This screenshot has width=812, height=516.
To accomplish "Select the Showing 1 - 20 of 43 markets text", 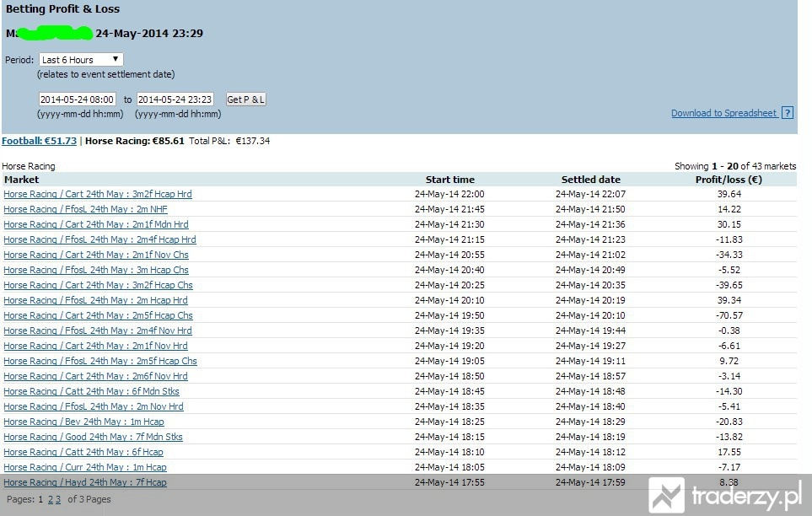I will [x=735, y=166].
